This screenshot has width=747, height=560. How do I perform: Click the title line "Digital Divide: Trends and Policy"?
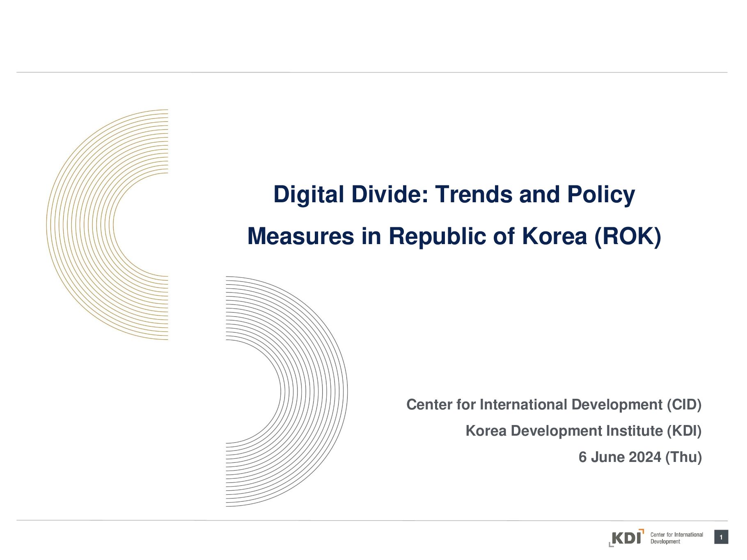[454, 194]
